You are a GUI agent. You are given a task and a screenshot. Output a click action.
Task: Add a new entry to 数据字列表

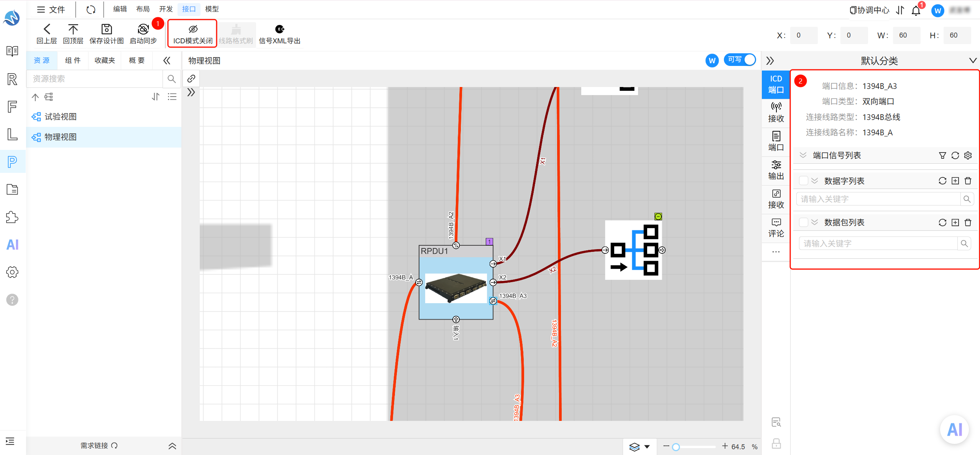click(x=955, y=181)
